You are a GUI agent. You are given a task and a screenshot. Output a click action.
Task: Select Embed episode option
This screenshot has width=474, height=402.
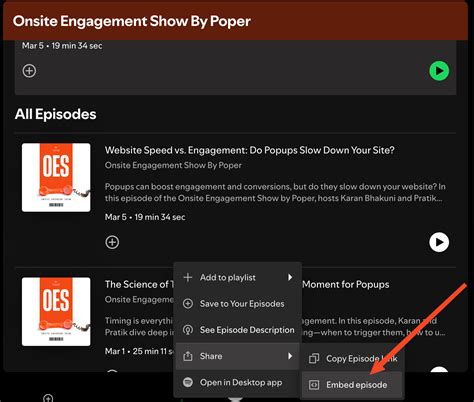353,385
